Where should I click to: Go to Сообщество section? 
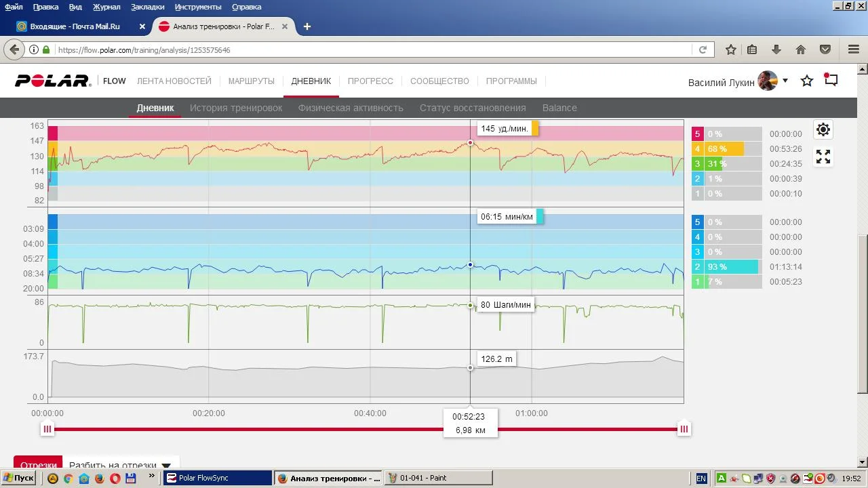pos(439,81)
